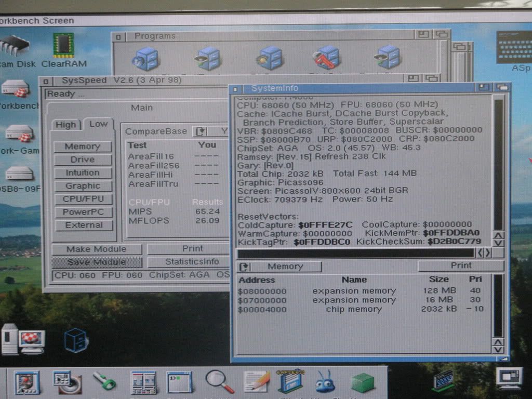Open the blue bug mascot dock icon

click(x=325, y=382)
